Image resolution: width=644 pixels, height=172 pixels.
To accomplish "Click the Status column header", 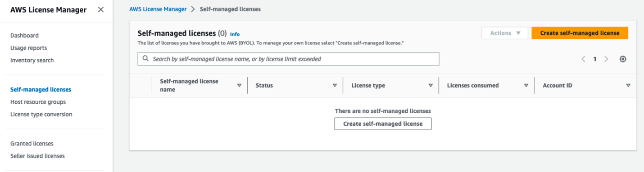I will (264, 85).
